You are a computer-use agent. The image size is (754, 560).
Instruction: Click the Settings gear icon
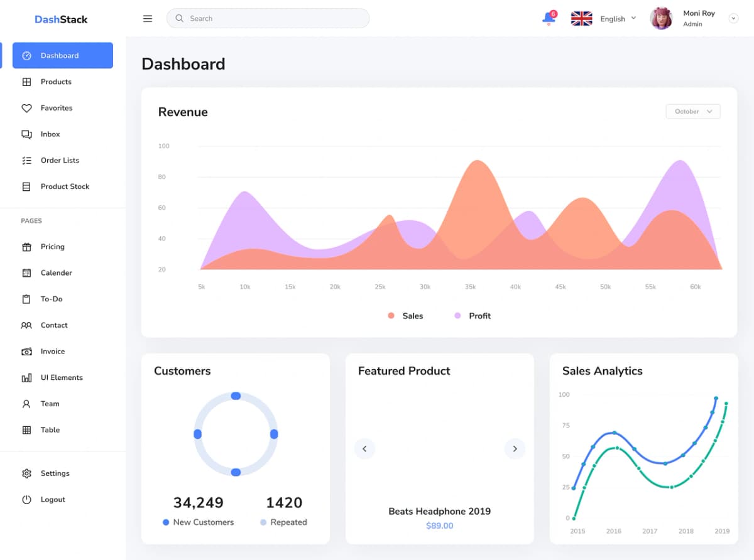tap(26, 473)
